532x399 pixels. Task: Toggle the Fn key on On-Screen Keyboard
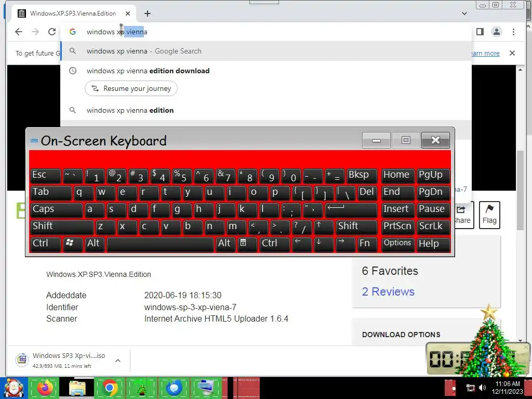(367, 244)
